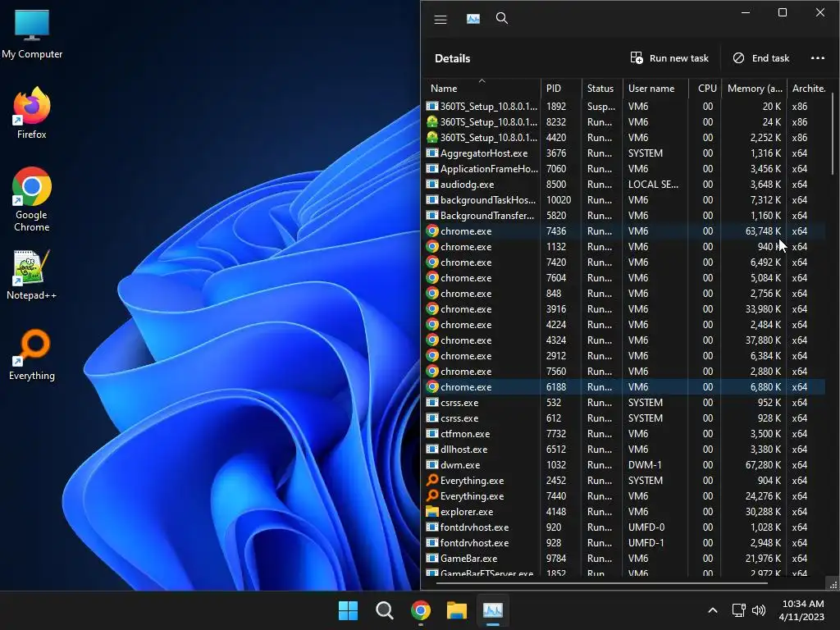Open the Task Manager search icon
This screenshot has height=630, width=840.
click(502, 19)
